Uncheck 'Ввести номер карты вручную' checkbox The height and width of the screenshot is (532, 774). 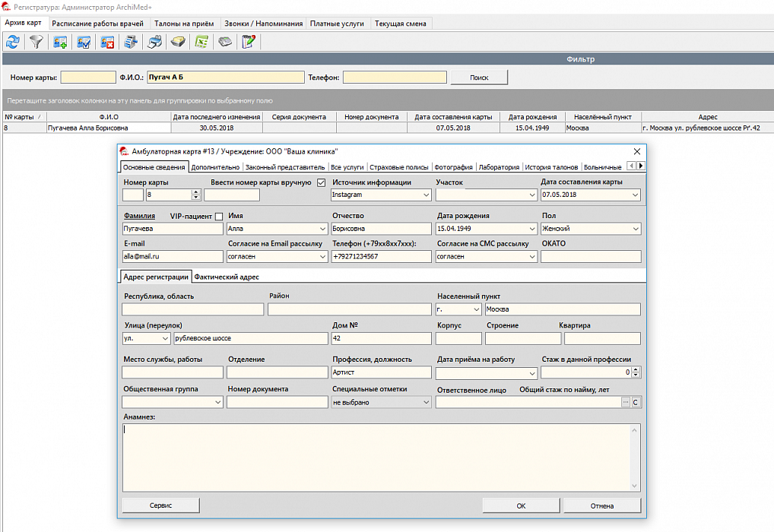tap(321, 182)
